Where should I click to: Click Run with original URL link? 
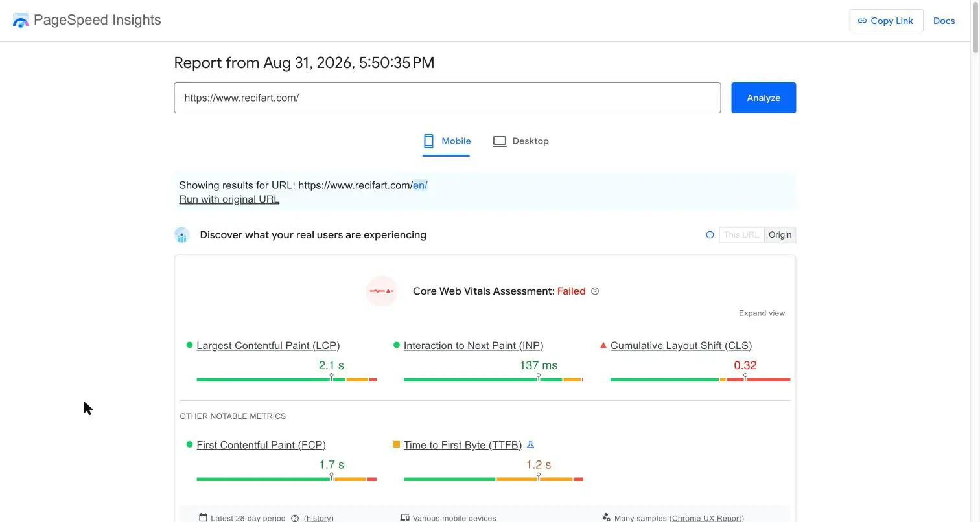click(x=229, y=199)
